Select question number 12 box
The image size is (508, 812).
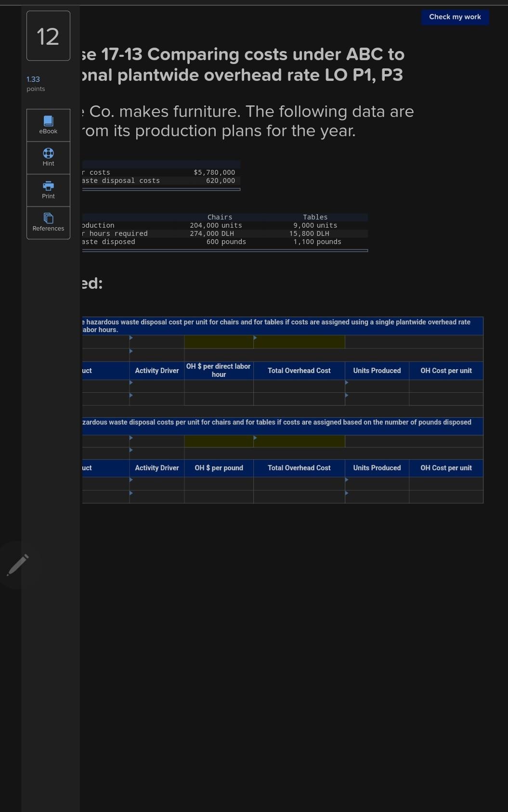(48, 36)
